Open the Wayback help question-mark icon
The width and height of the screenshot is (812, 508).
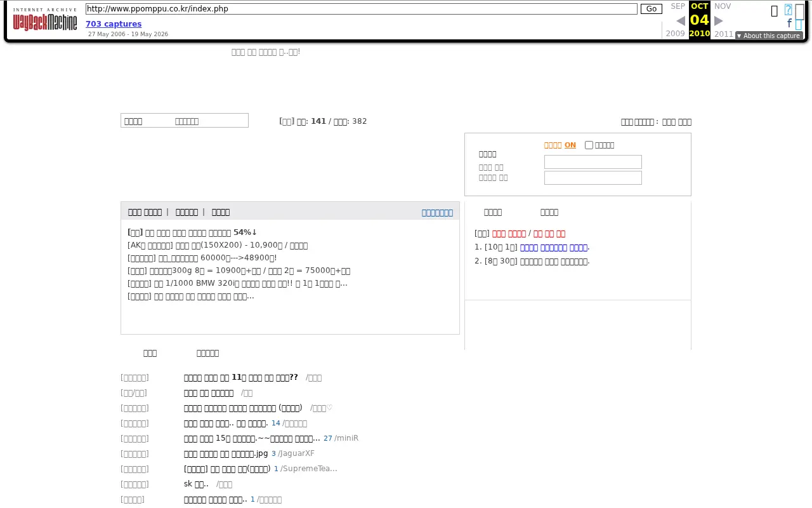click(789, 10)
